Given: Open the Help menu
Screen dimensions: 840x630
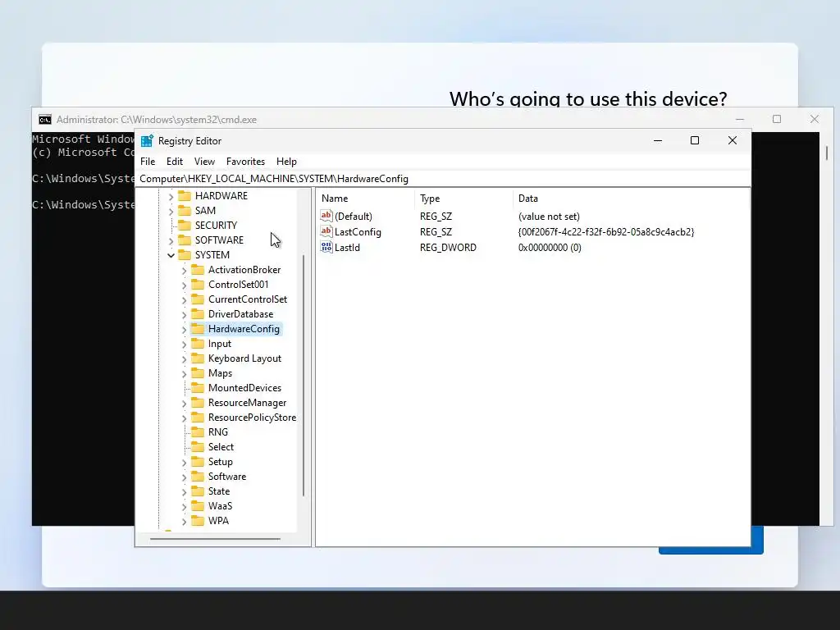Looking at the screenshot, I should (286, 162).
